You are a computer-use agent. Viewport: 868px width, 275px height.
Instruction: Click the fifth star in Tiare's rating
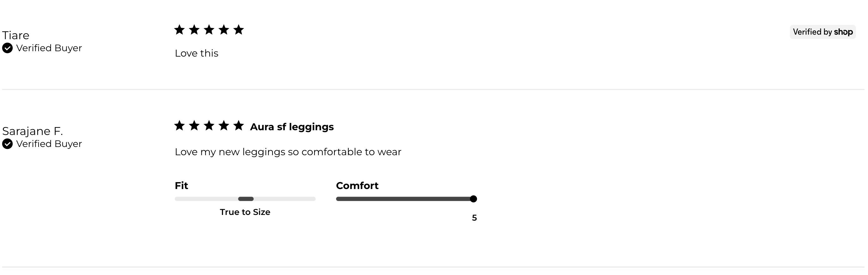pyautogui.click(x=239, y=30)
